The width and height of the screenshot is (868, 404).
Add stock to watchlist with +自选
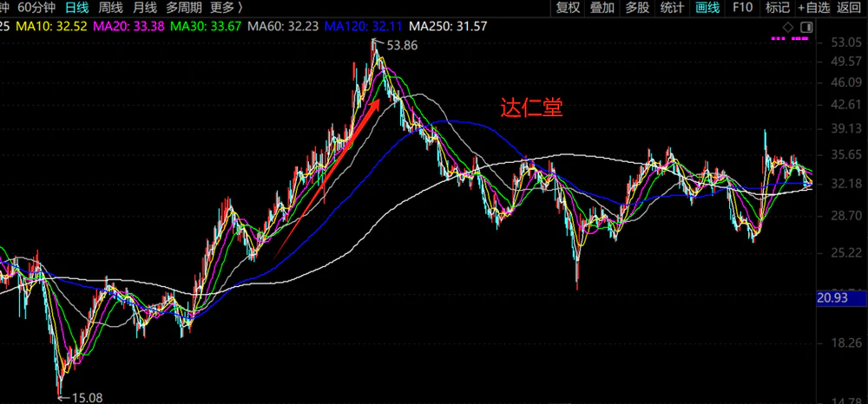813,8
